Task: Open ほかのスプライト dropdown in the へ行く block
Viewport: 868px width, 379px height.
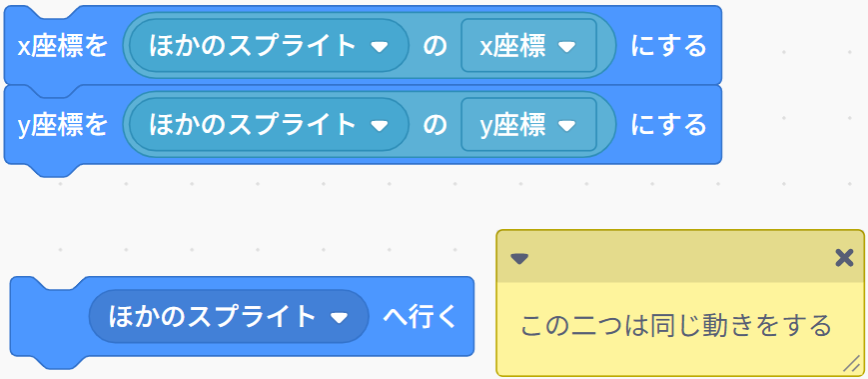Action: (x=229, y=316)
